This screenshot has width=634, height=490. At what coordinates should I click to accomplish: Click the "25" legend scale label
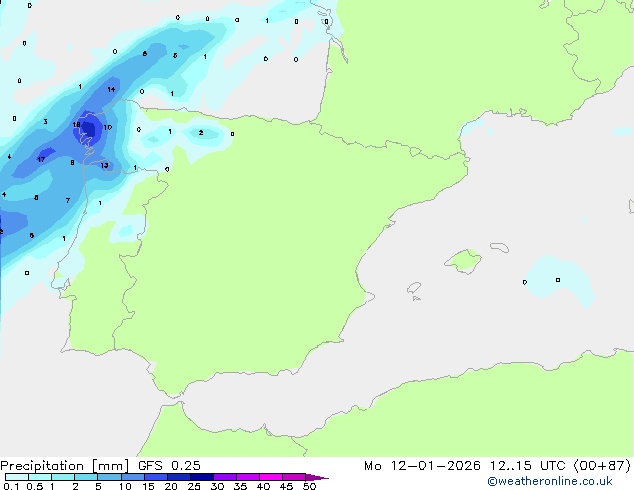click(x=194, y=486)
